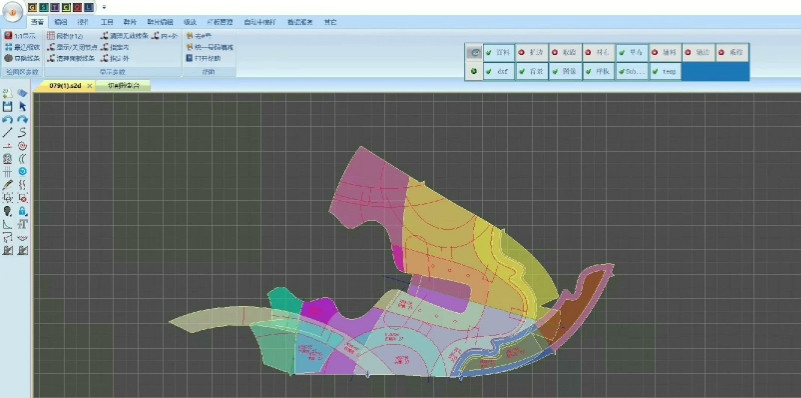Click the purple T quick access button
The image size is (801, 398).
tap(55, 7)
